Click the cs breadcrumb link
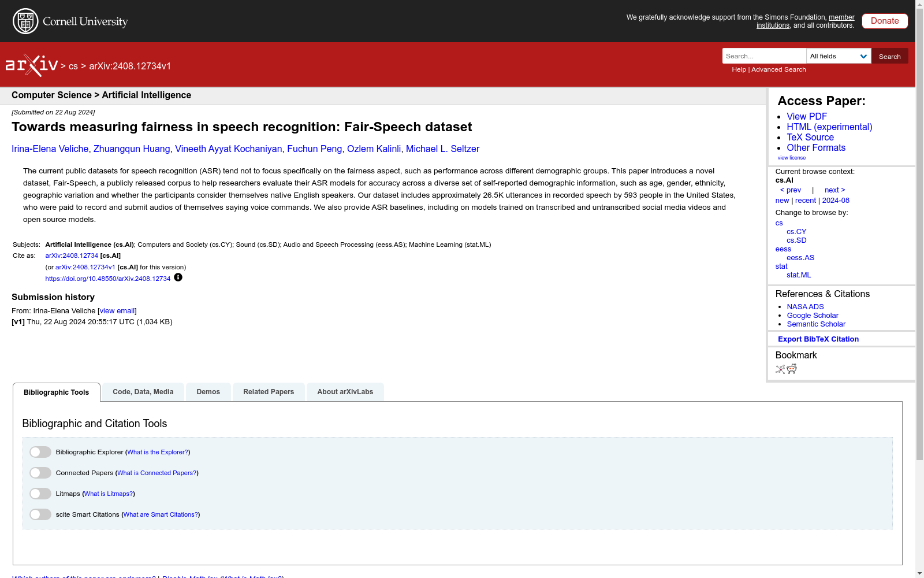This screenshot has width=924, height=578. click(73, 66)
